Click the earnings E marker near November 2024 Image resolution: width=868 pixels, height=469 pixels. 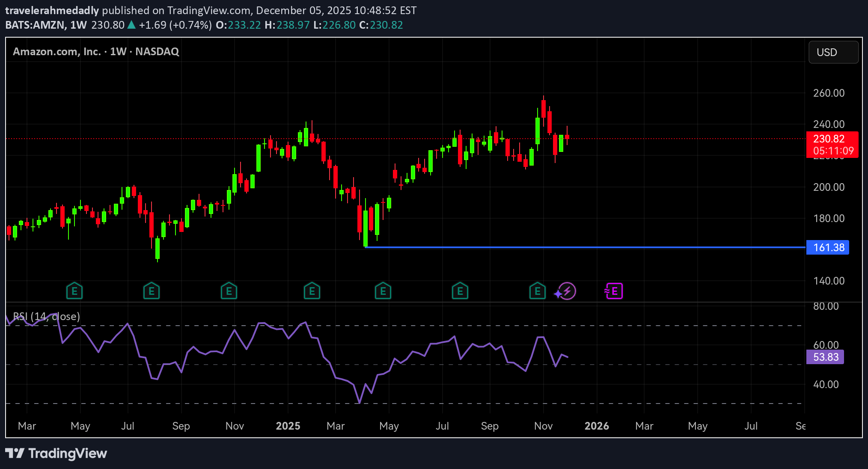tap(229, 291)
